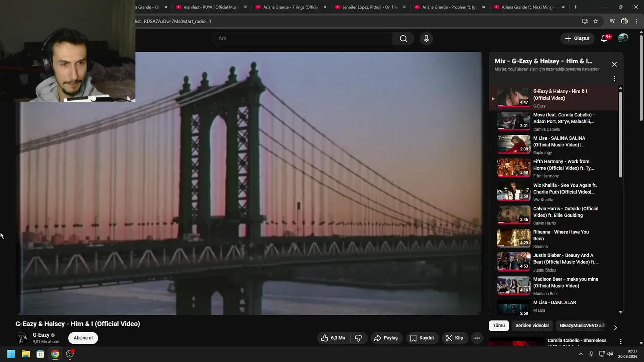Create a clip with the Klip button
Viewport: 644px width, 362px height.
(x=454, y=338)
